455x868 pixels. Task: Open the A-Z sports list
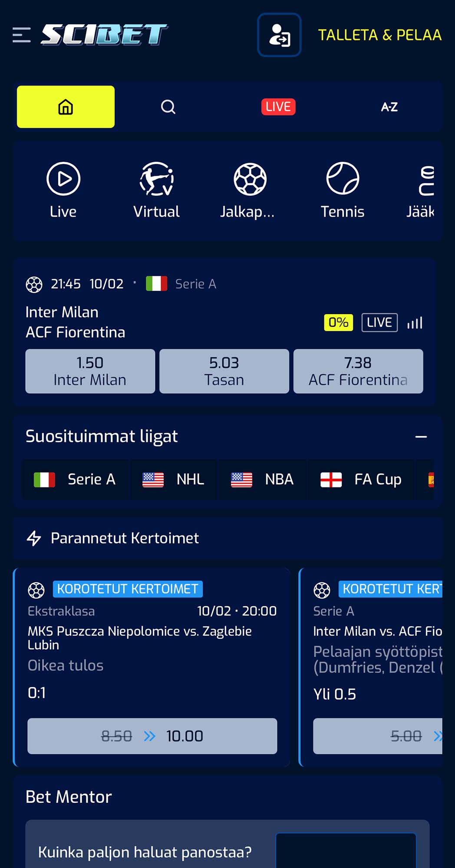tap(389, 107)
